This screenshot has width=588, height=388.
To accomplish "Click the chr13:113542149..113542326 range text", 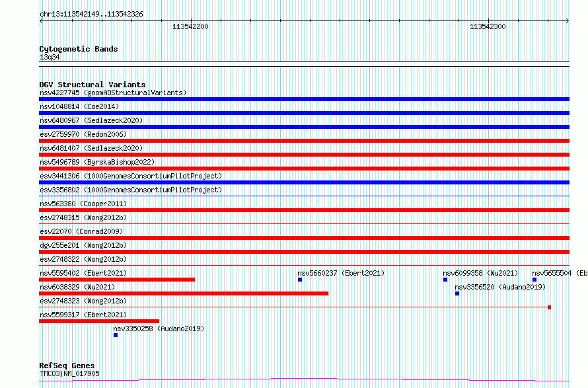I will 91,15.
